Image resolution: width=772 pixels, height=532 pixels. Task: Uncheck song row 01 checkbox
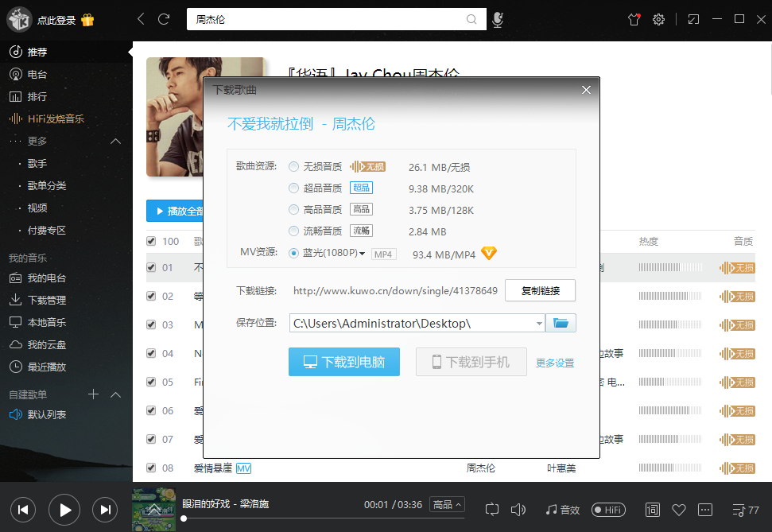[x=151, y=267]
